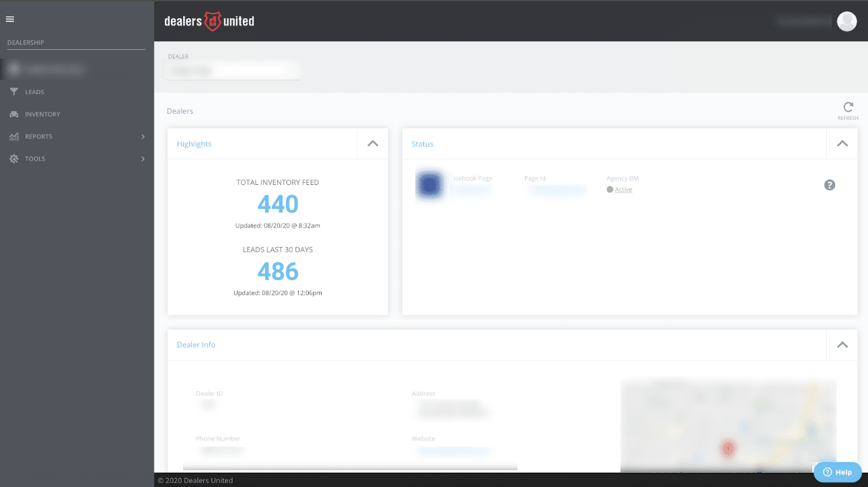Screen dimensions: 868x487
Task: Click the blurred Page Id link
Action: pos(556,190)
